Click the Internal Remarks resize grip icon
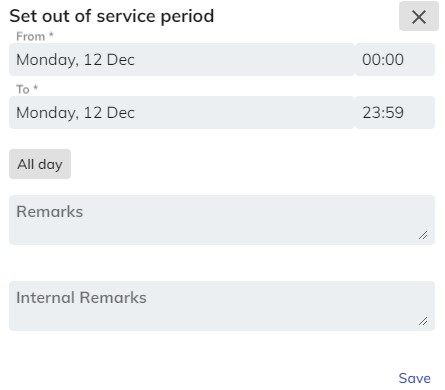The image size is (445, 390). coord(423,321)
